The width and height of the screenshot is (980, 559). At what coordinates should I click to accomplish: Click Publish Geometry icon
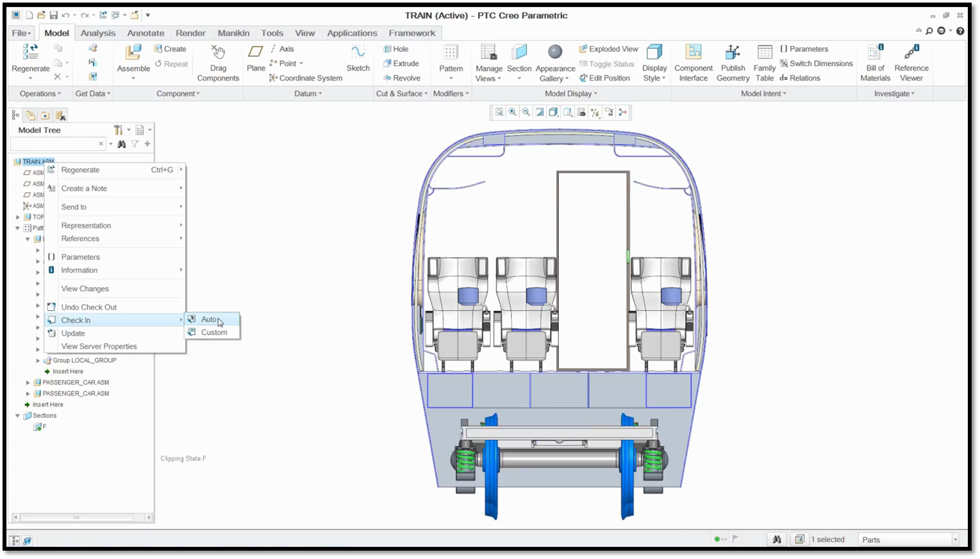point(733,52)
